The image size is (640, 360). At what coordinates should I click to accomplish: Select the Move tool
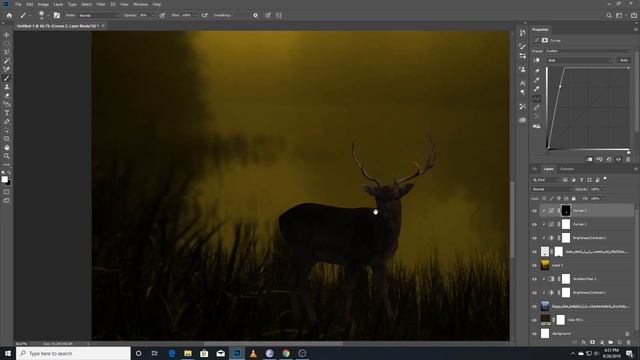tap(7, 35)
